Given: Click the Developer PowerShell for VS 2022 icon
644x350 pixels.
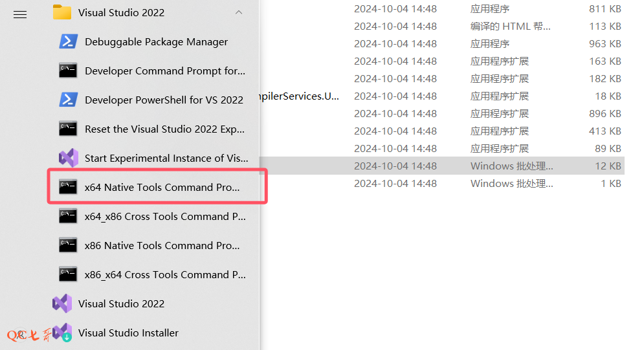Looking at the screenshot, I should (x=69, y=100).
